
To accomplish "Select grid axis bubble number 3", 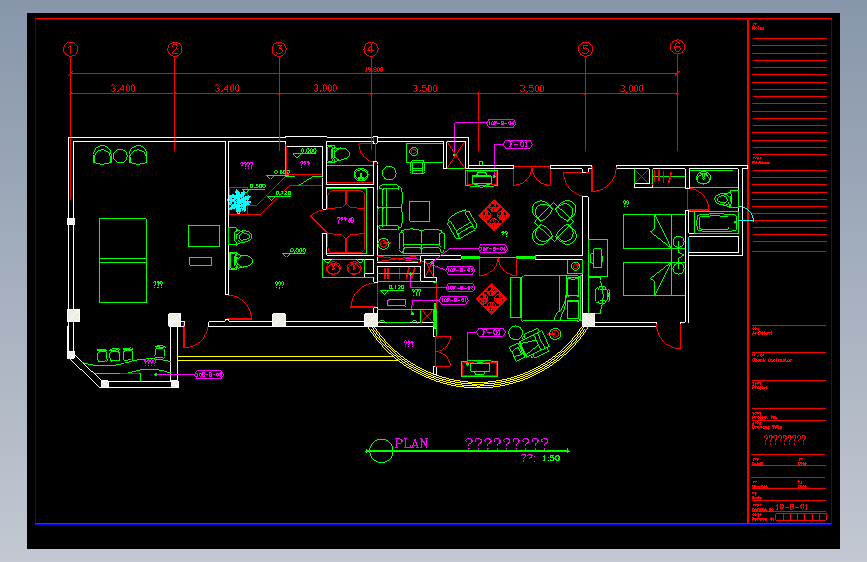I will tap(279, 49).
